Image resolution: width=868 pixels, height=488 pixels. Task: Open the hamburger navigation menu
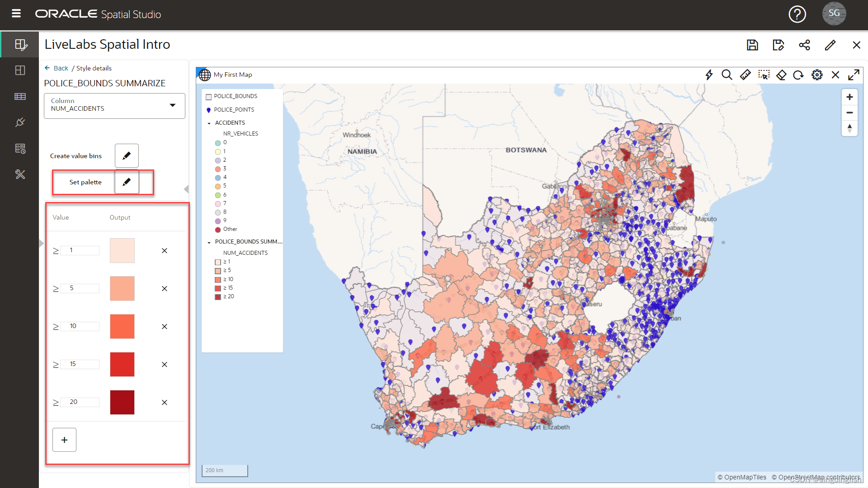pyautogui.click(x=16, y=14)
